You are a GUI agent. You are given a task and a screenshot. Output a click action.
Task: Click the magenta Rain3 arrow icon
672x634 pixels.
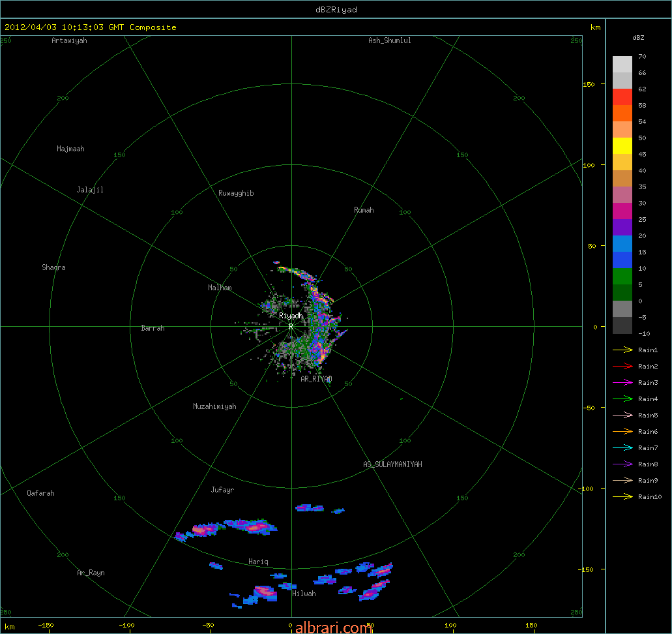click(622, 383)
